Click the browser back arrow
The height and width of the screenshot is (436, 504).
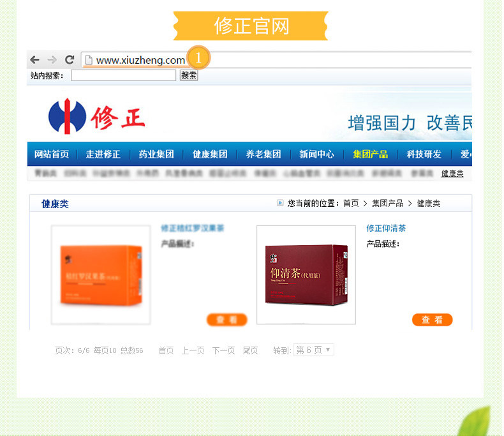tap(34, 60)
